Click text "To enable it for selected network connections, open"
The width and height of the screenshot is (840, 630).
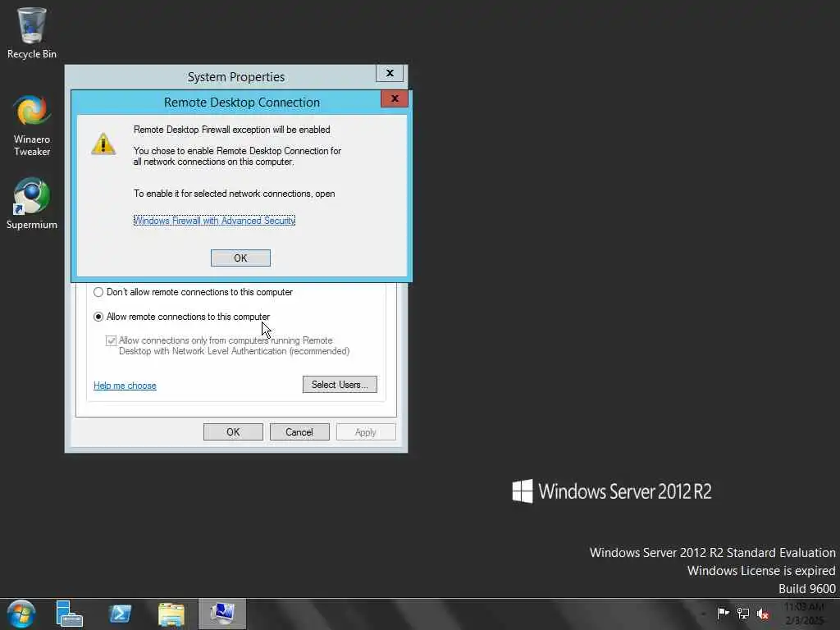[x=234, y=194]
